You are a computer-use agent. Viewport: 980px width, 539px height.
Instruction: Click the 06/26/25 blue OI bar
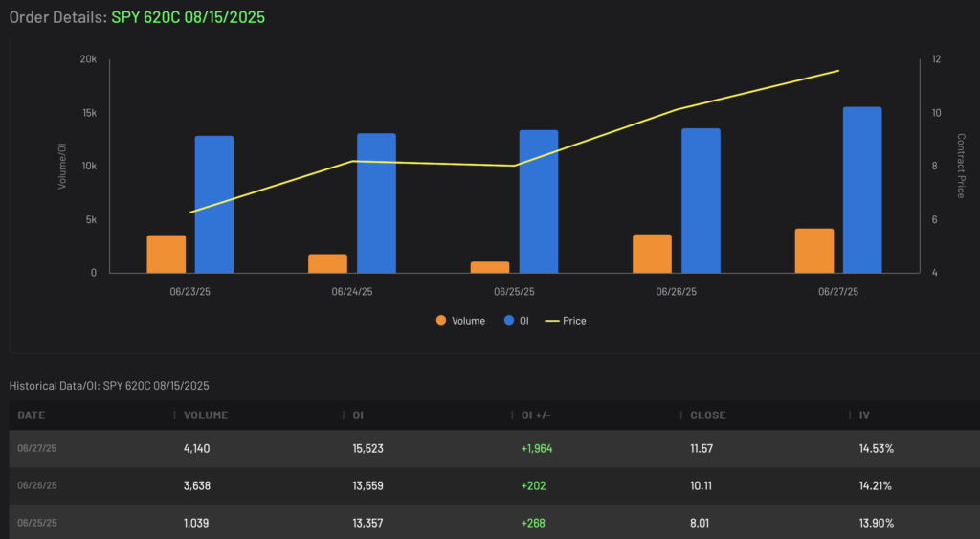(x=701, y=201)
